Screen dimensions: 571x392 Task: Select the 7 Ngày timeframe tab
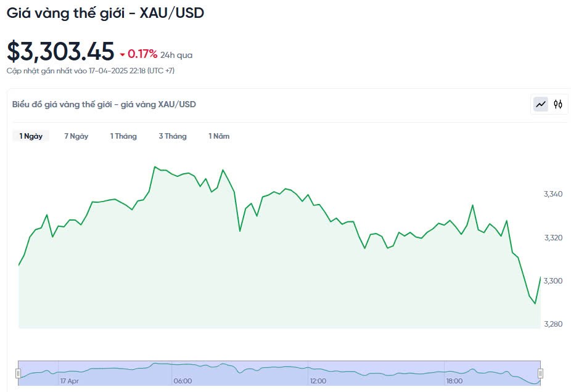point(76,136)
